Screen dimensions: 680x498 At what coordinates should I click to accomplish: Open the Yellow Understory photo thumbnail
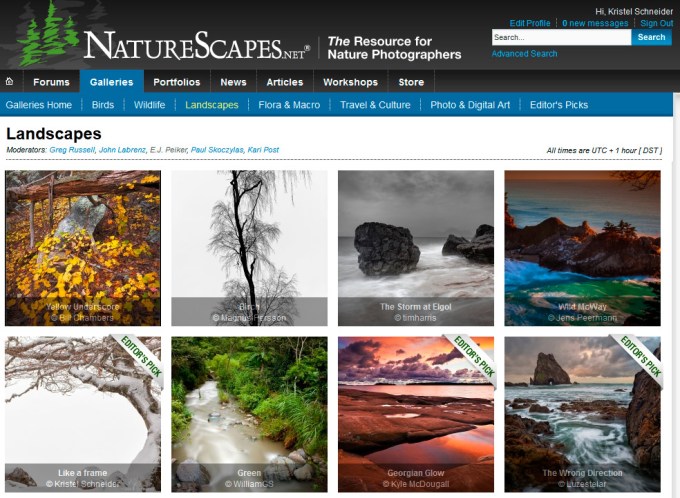coord(83,248)
